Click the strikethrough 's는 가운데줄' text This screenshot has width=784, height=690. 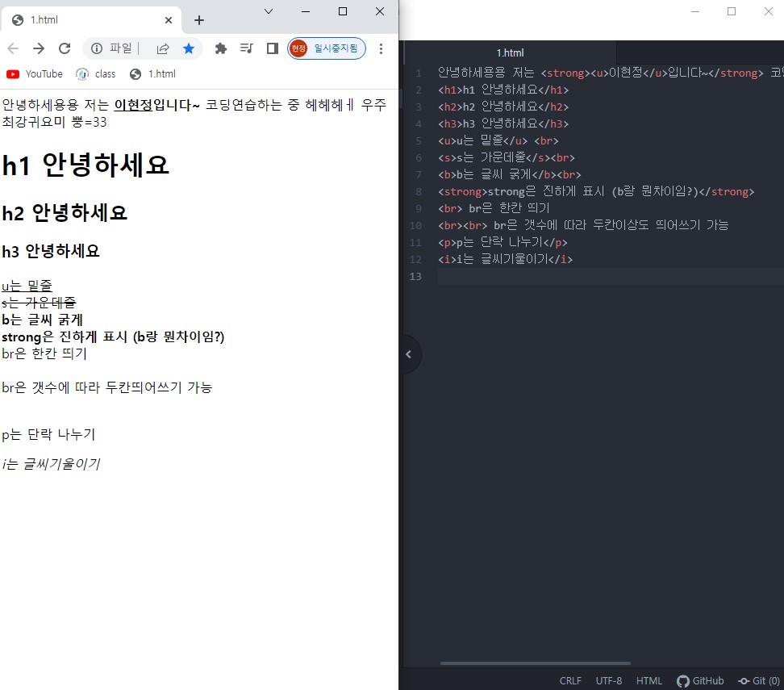39,302
